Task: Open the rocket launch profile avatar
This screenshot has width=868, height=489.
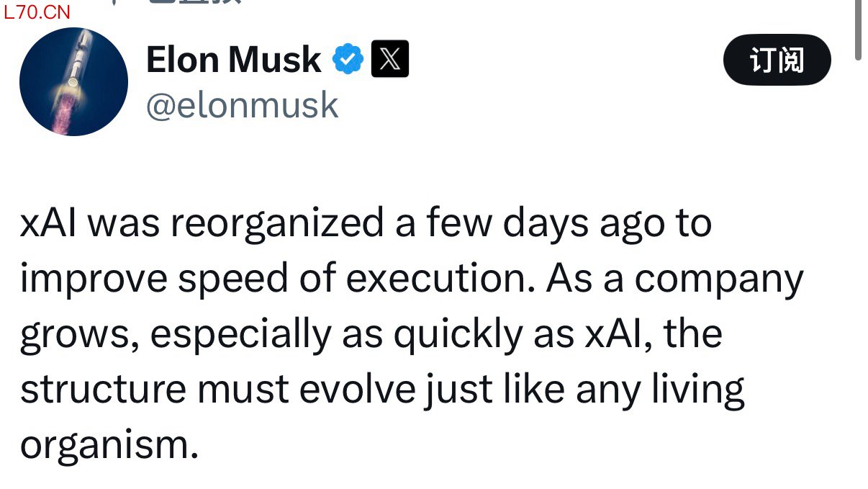Action: point(73,81)
